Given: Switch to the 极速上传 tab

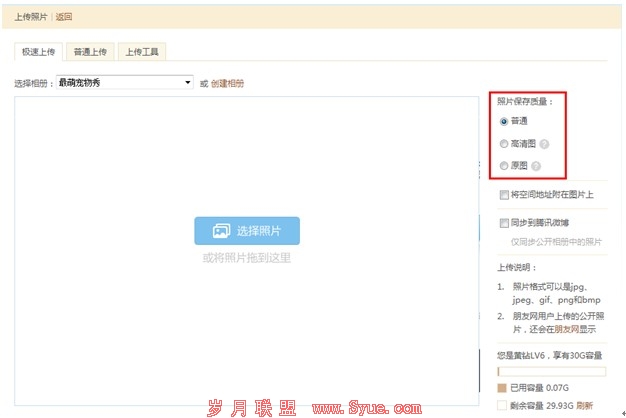Looking at the screenshot, I should (38, 52).
